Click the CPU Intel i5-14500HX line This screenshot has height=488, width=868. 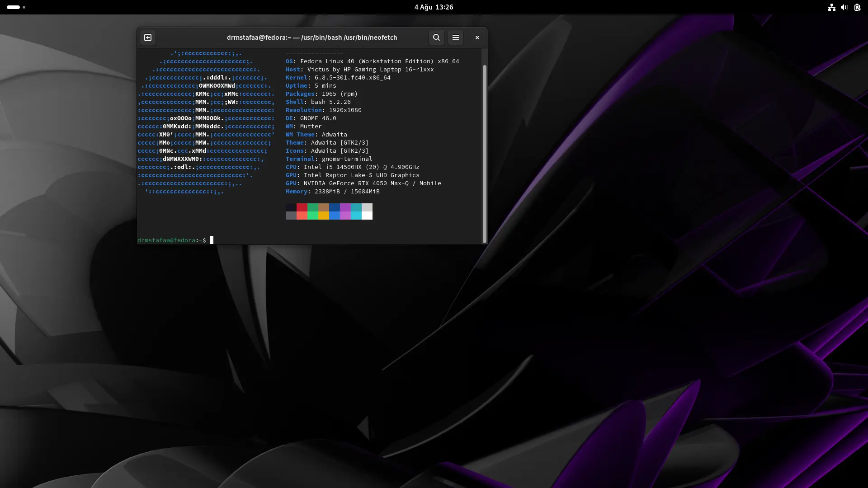(x=353, y=167)
